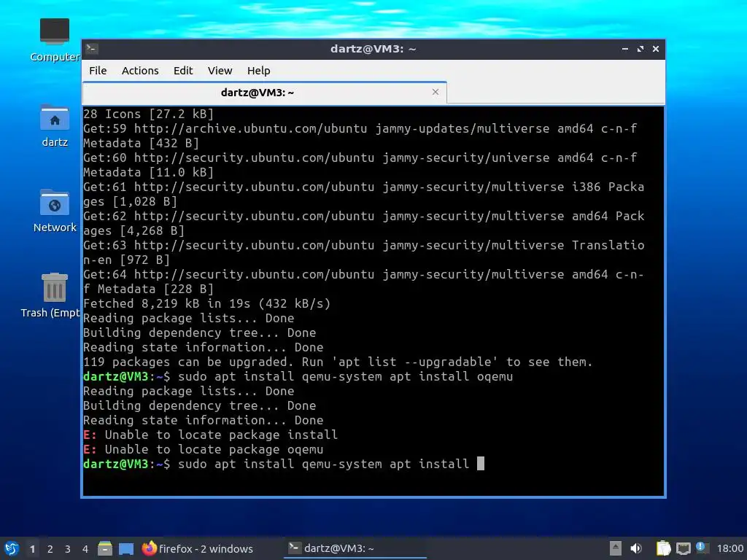
Task: Select the Network desktop icon
Action: tap(54, 211)
